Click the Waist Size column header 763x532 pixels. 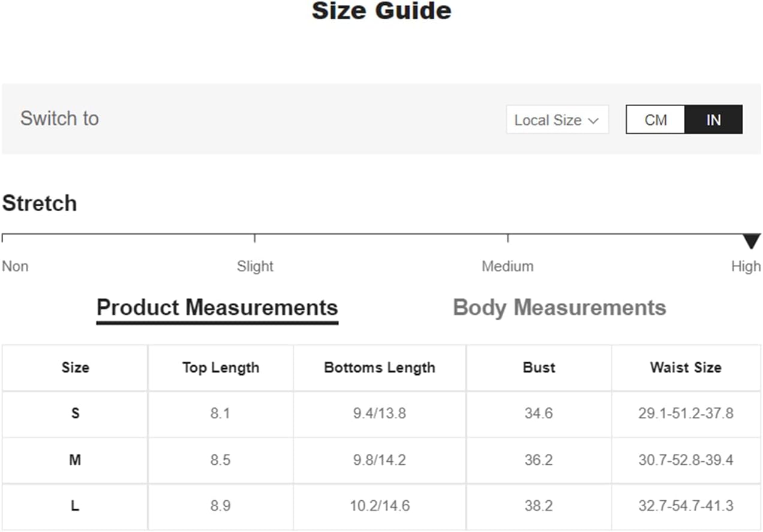click(x=686, y=368)
